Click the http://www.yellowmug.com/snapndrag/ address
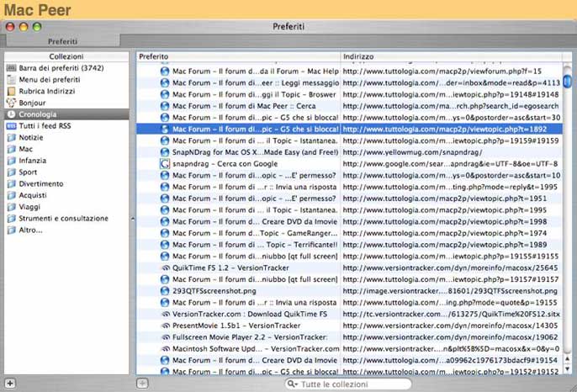This screenshot has height=392, width=577. coord(412,152)
